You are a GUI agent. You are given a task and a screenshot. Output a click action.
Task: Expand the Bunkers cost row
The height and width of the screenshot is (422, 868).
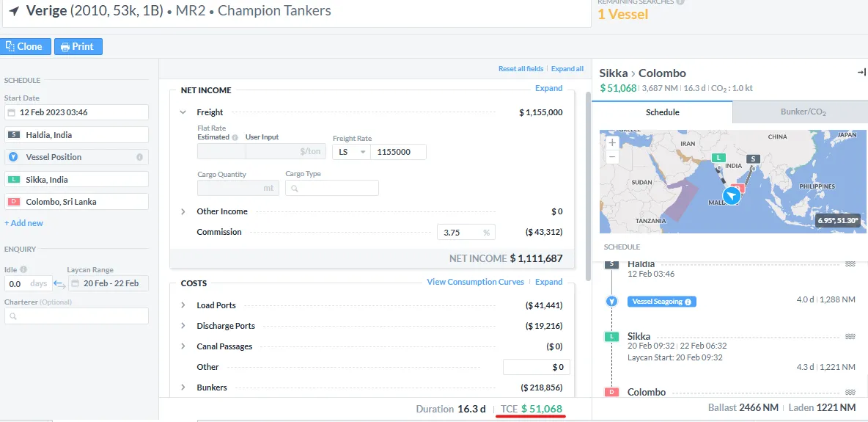[183, 388]
